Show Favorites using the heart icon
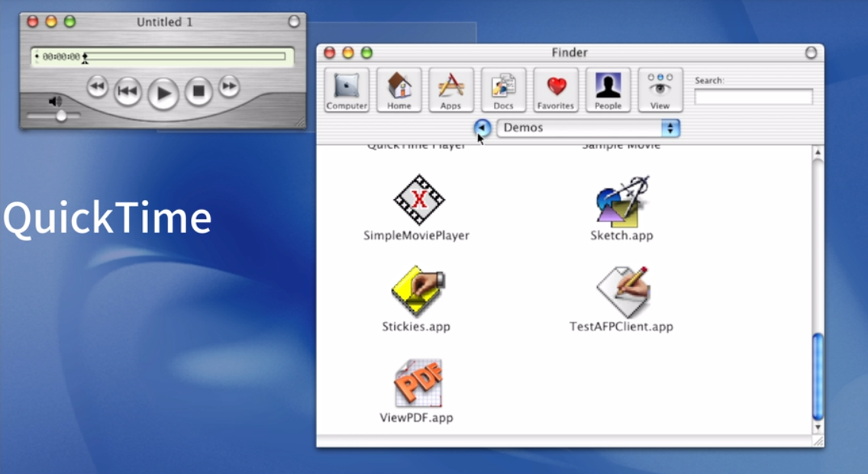The image size is (868, 474). pyautogui.click(x=555, y=90)
